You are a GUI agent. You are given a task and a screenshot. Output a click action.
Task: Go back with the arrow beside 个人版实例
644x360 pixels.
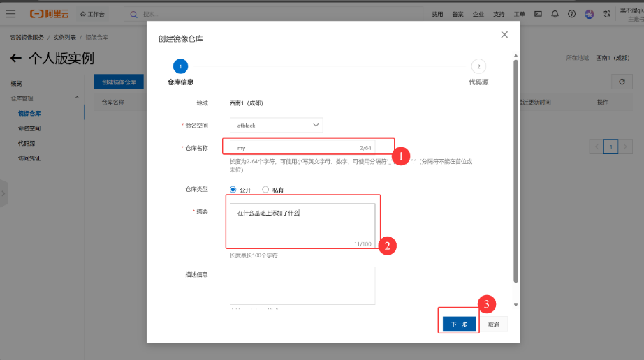click(16, 58)
